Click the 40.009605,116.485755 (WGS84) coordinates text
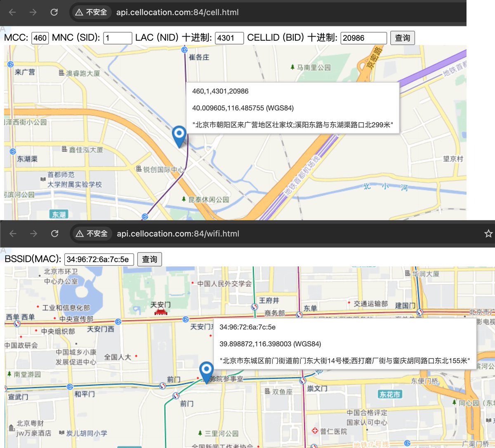Viewport: 495px width, 448px height. [x=243, y=108]
